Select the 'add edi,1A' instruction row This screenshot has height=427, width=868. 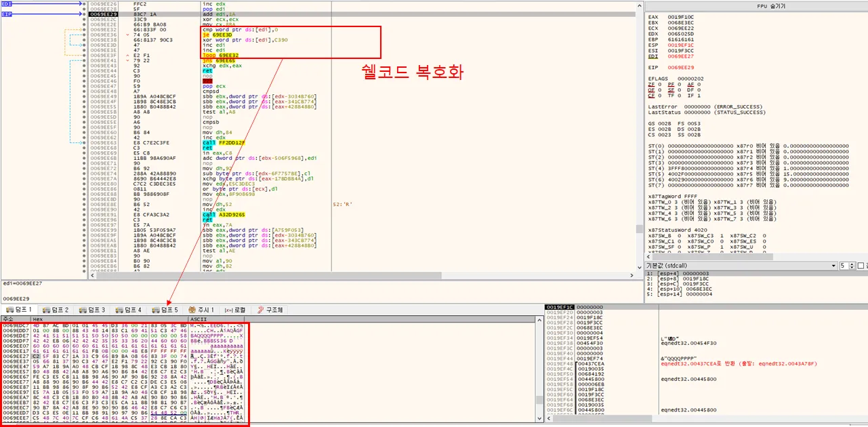pyautogui.click(x=363, y=14)
